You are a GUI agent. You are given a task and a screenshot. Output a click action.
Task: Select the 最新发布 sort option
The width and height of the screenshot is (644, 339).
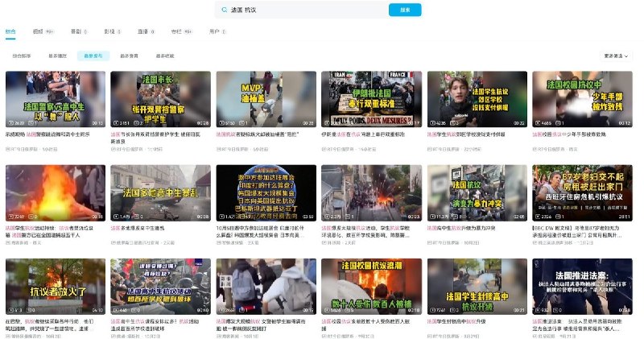point(93,56)
